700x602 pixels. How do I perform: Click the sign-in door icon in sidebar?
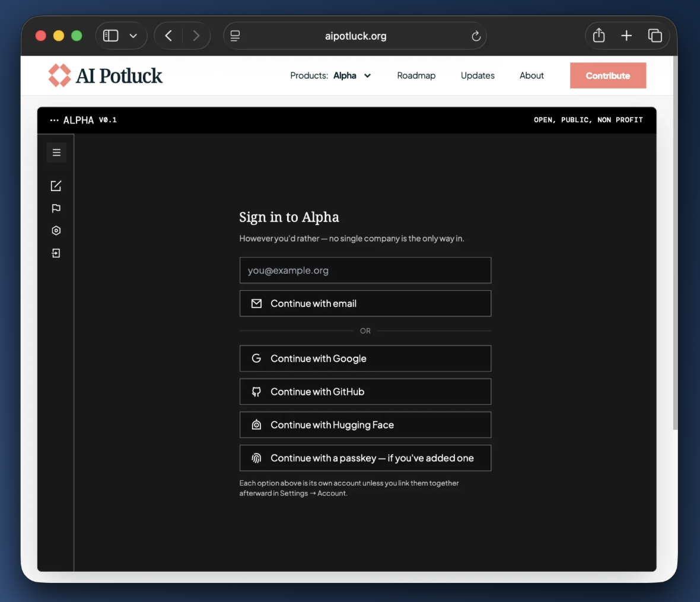56,254
